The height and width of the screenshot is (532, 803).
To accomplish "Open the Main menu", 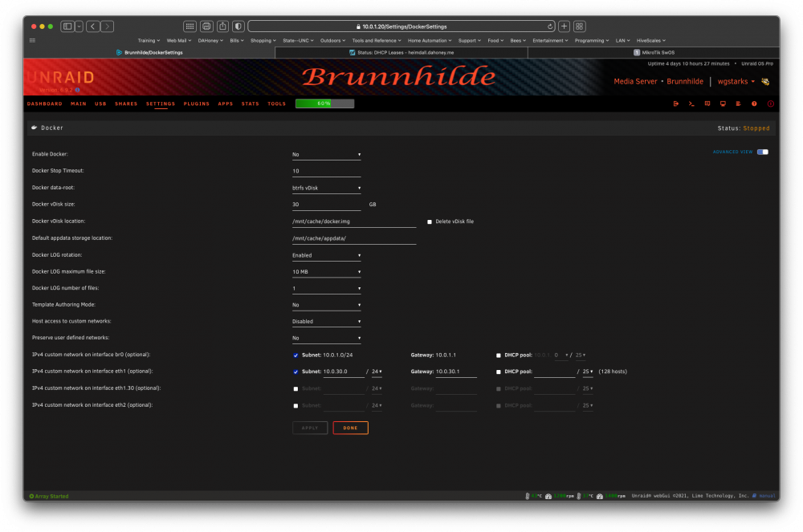I will (x=79, y=104).
